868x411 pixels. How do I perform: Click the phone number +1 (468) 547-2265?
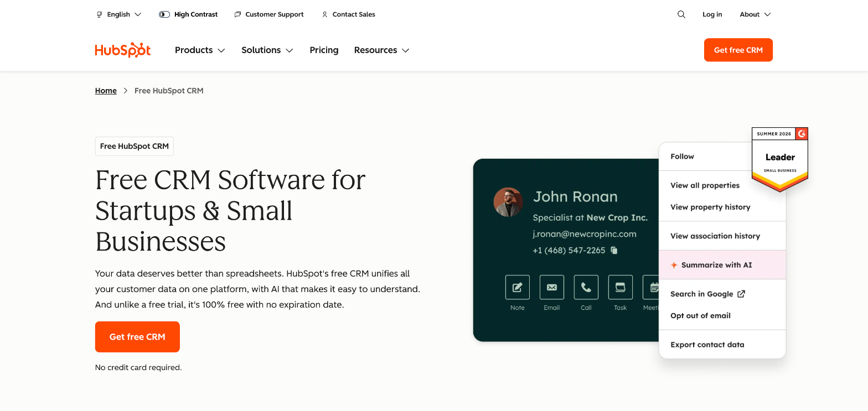point(569,251)
